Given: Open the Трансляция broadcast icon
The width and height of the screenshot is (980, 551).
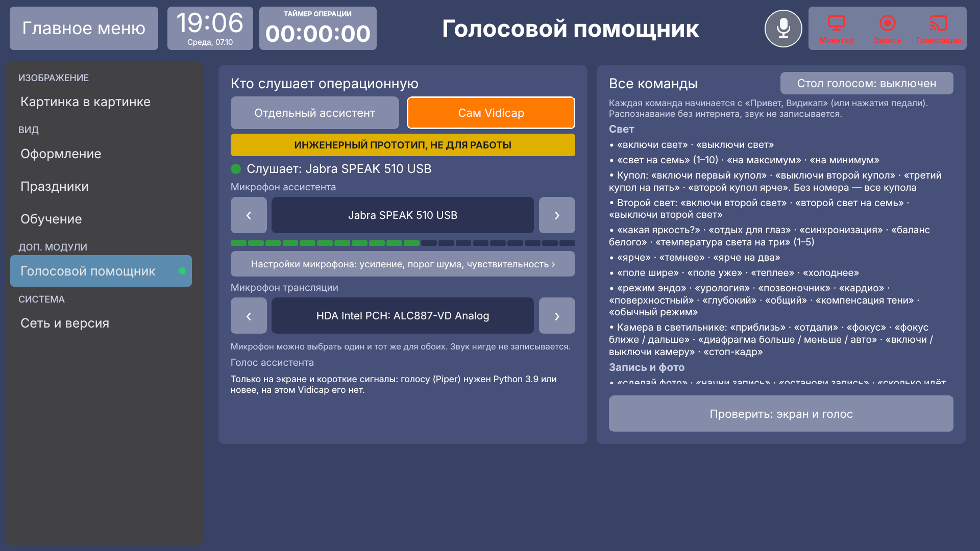Looking at the screenshot, I should click(x=938, y=29).
